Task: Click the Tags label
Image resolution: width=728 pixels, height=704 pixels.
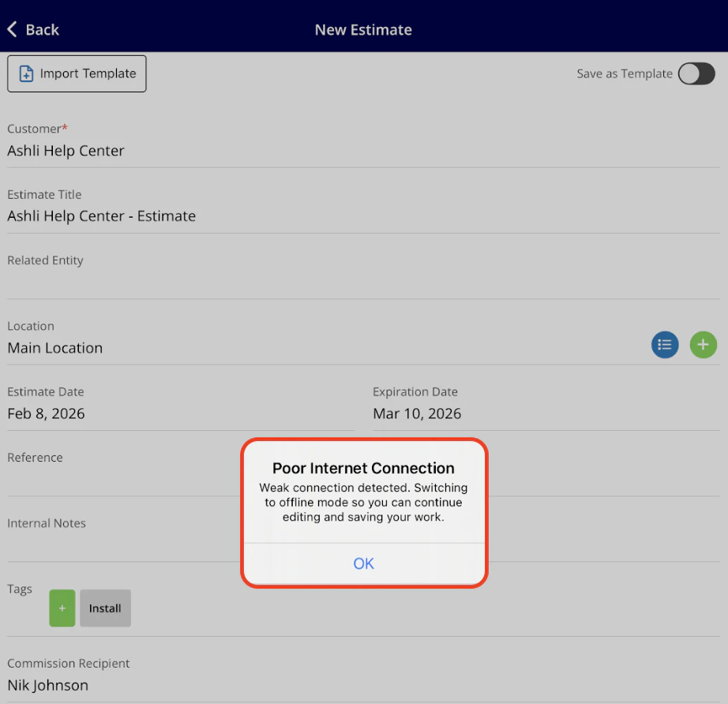Action: click(x=20, y=589)
